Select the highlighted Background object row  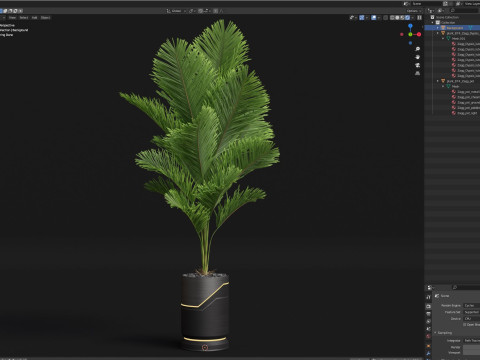(452, 28)
